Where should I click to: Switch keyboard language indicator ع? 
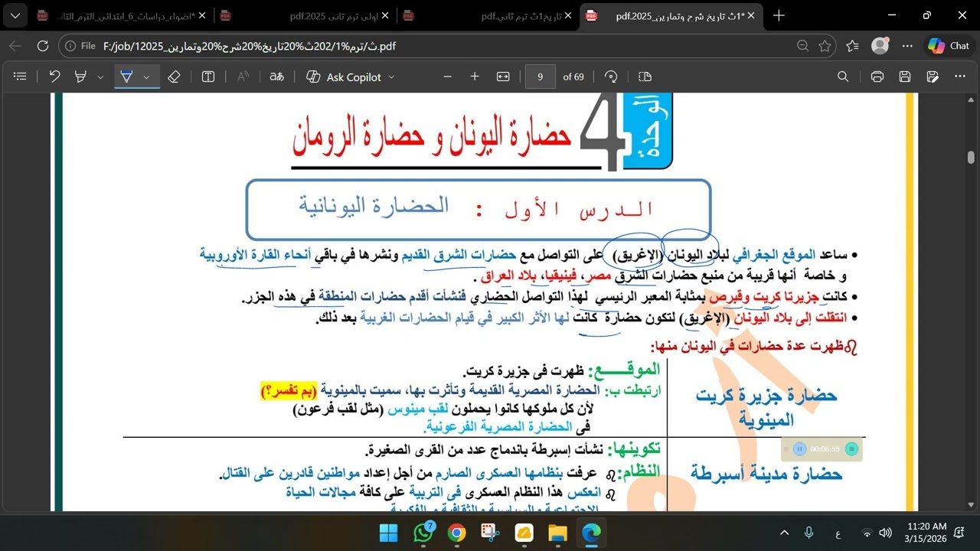point(838,533)
